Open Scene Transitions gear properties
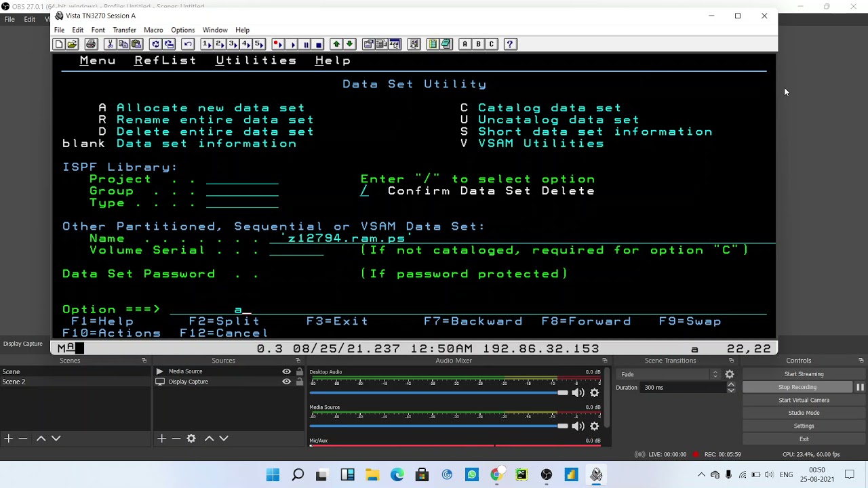This screenshot has height=488, width=868. [x=730, y=374]
